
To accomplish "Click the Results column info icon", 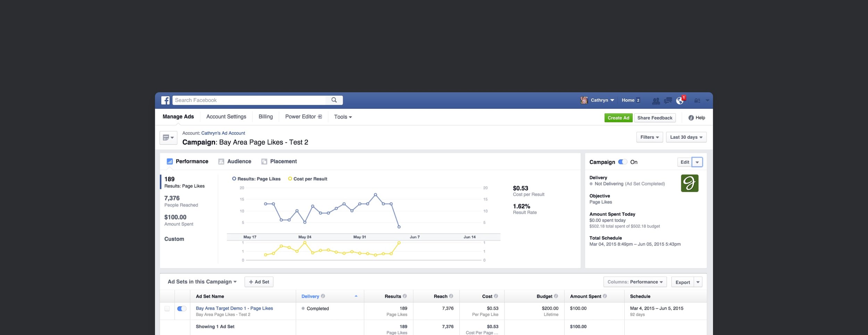I will coord(405,296).
